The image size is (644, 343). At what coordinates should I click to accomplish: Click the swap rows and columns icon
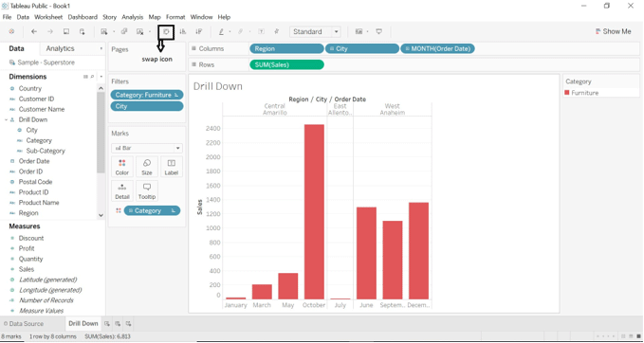tap(166, 31)
